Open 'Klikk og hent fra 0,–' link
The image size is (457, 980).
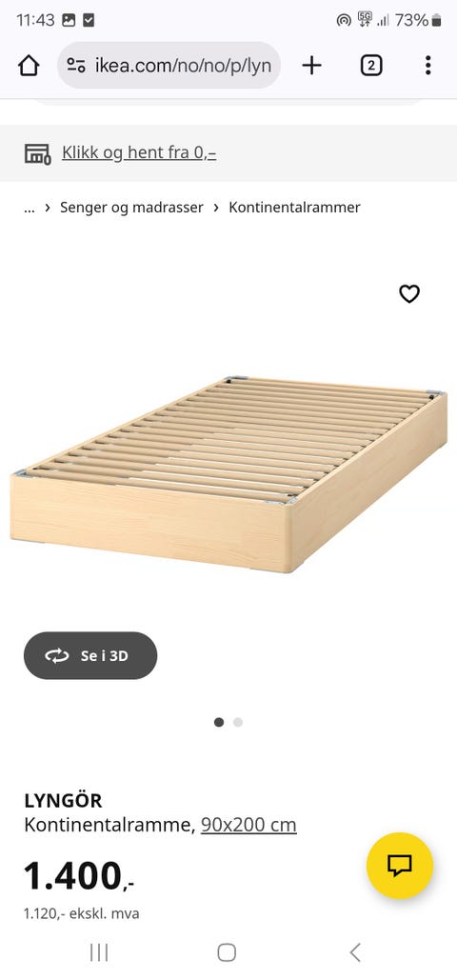pos(139,152)
